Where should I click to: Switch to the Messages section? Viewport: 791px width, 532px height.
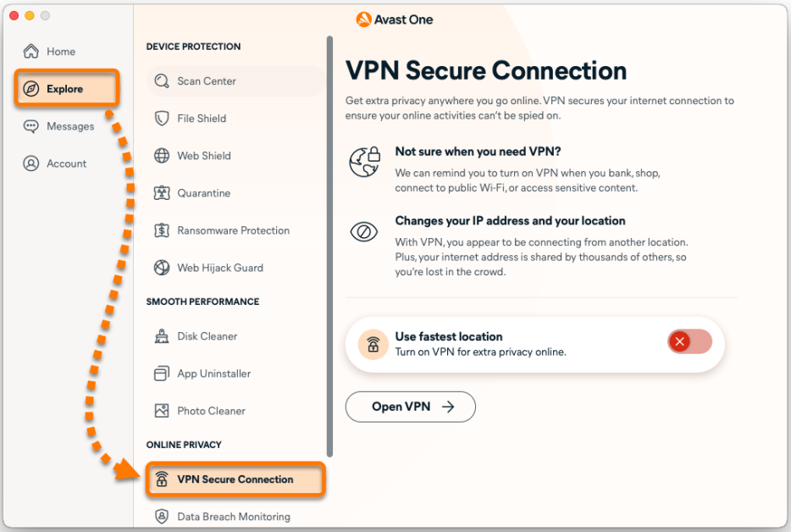(x=69, y=126)
